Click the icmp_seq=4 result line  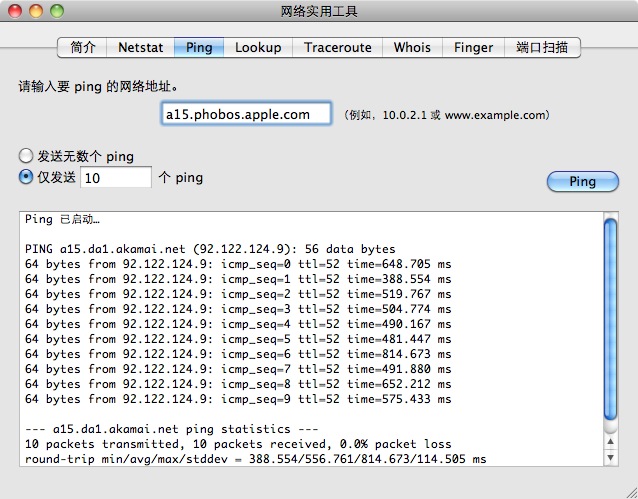click(x=238, y=324)
